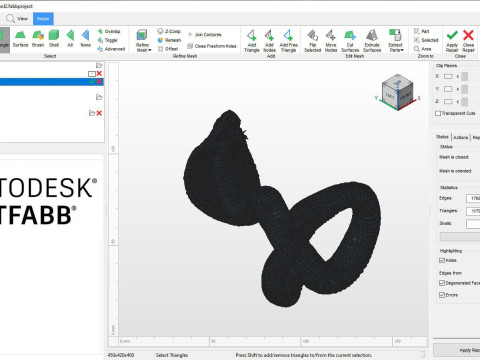Select the Surface selection tool
The width and height of the screenshot is (480, 360).
(20, 39)
